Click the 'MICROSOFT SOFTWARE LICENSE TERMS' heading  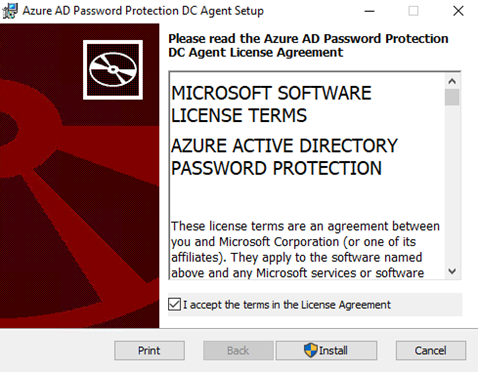271,104
